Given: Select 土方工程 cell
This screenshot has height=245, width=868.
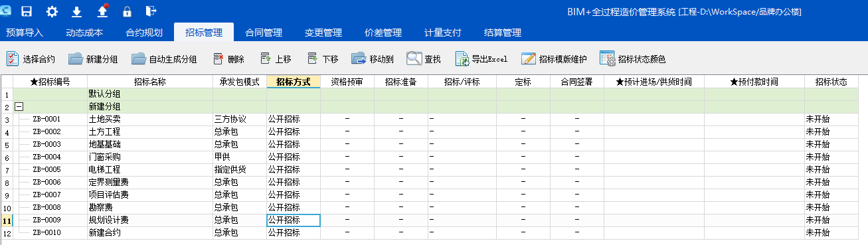Looking at the screenshot, I should 149,132.
